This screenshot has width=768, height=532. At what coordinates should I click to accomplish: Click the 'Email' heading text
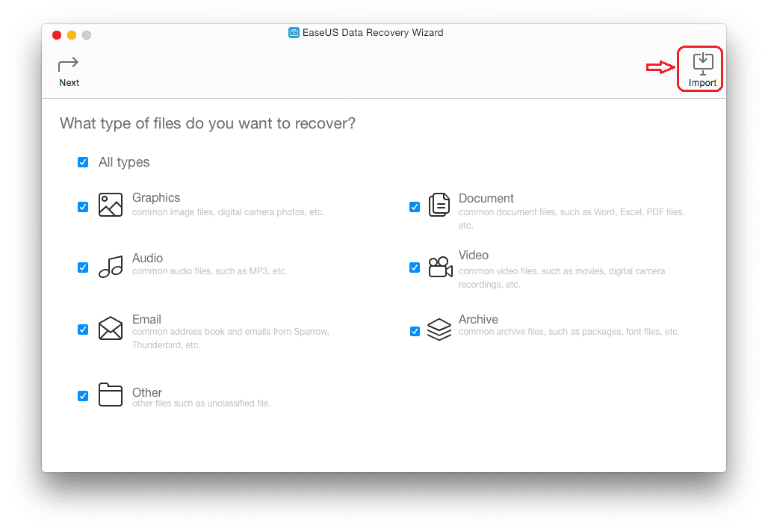point(146,319)
